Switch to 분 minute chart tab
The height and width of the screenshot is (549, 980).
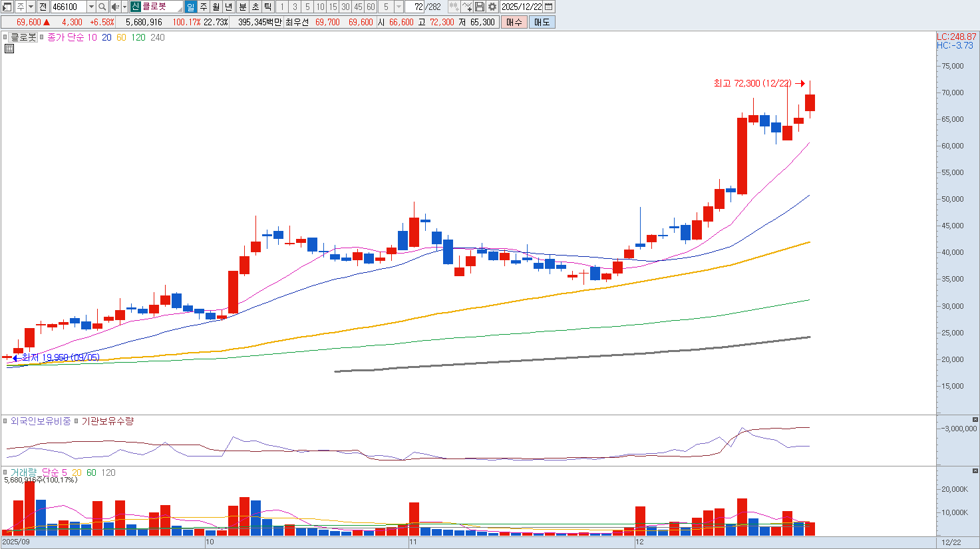pos(242,7)
